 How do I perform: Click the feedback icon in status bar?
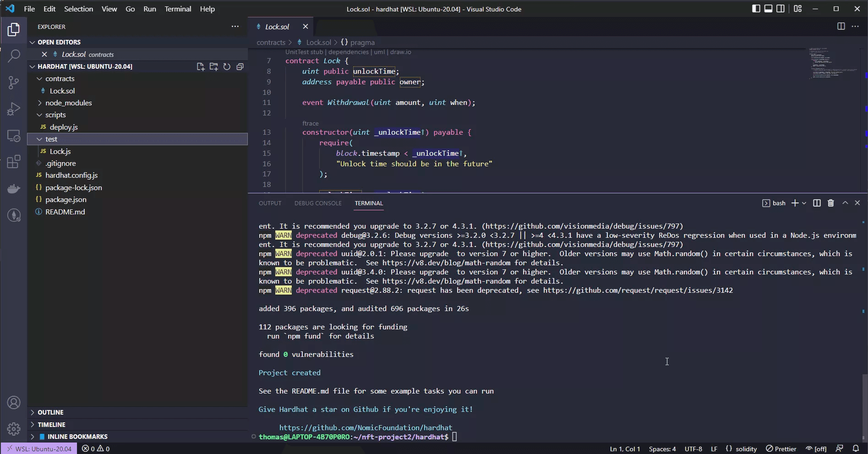839,449
